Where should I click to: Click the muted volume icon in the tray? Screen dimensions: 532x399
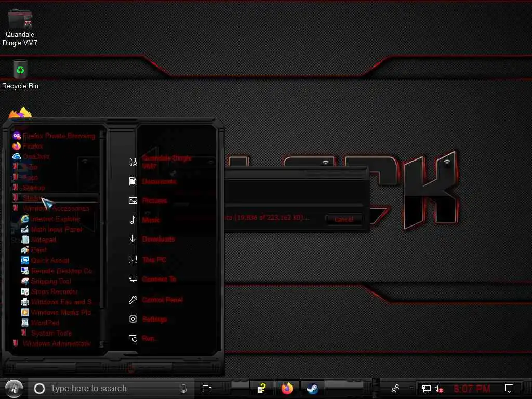[x=438, y=389]
